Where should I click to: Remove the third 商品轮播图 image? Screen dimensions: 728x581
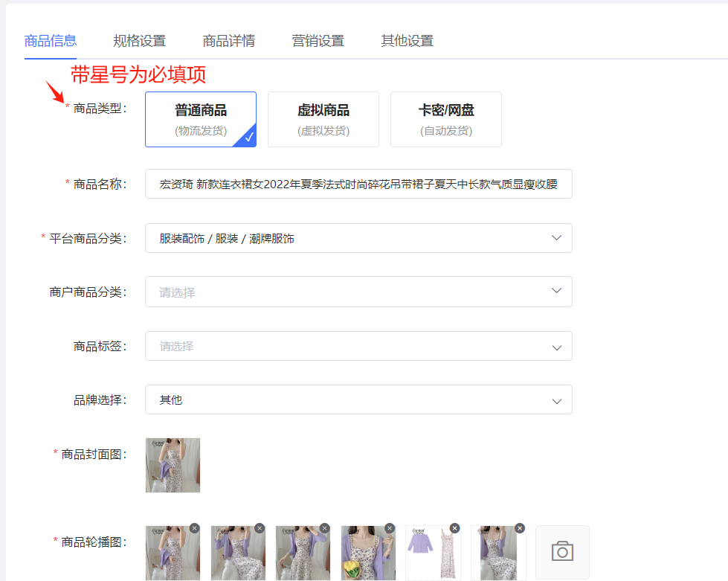[x=324, y=528]
